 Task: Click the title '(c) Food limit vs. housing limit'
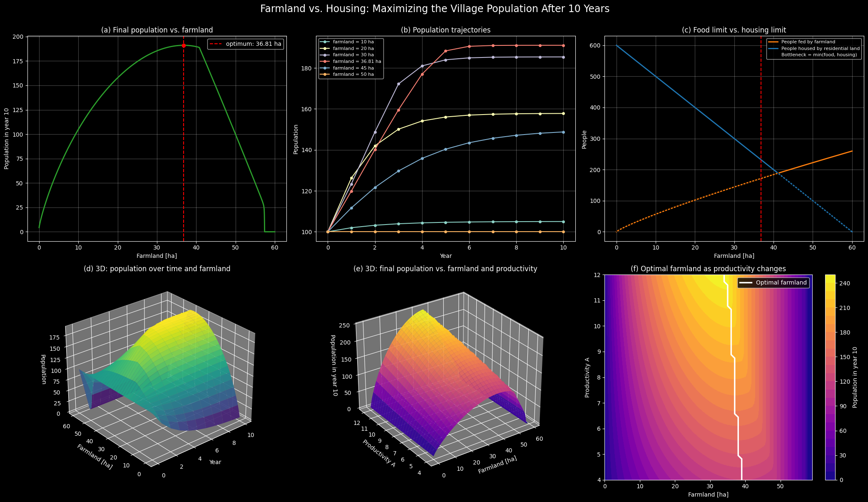tap(734, 30)
